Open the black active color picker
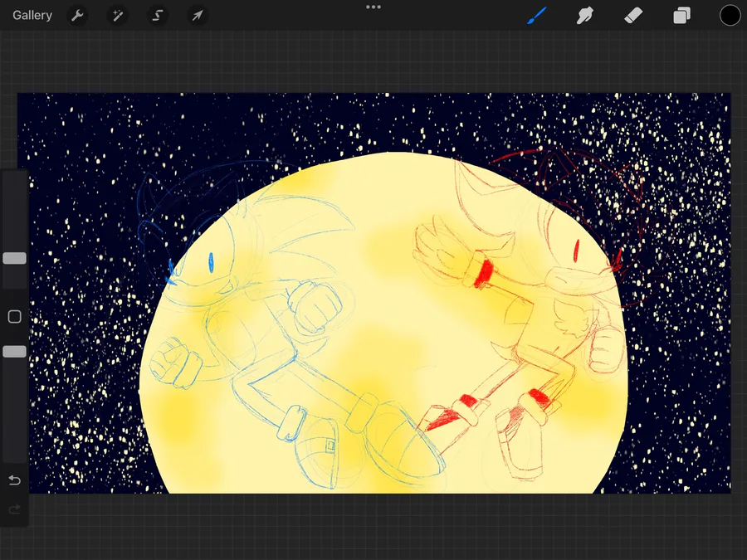The height and width of the screenshot is (560, 747). [x=730, y=15]
